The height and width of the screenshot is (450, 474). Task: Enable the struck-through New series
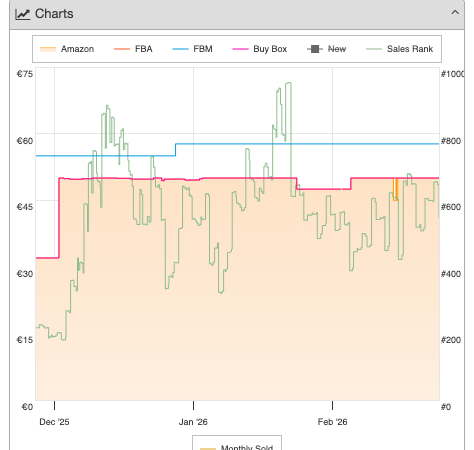pos(326,49)
